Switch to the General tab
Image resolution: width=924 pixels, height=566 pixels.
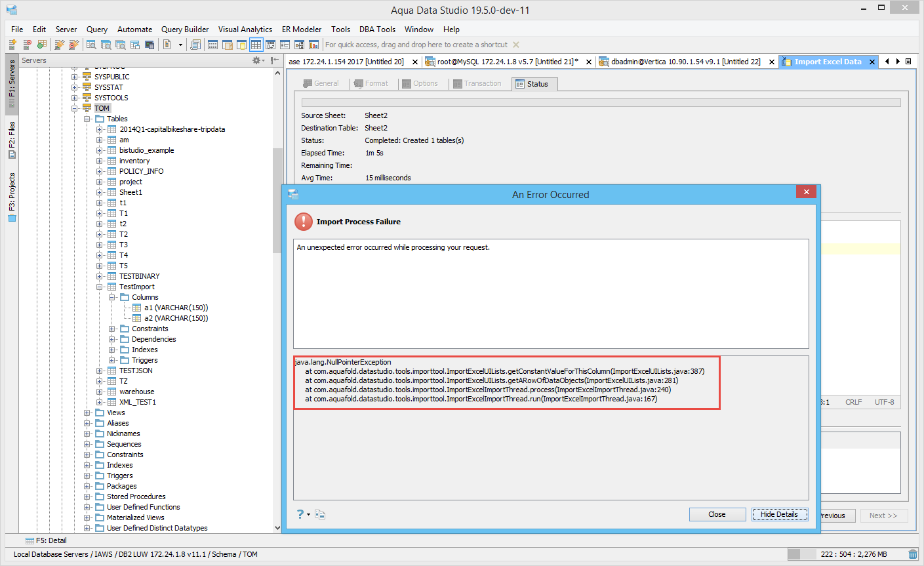(x=321, y=84)
